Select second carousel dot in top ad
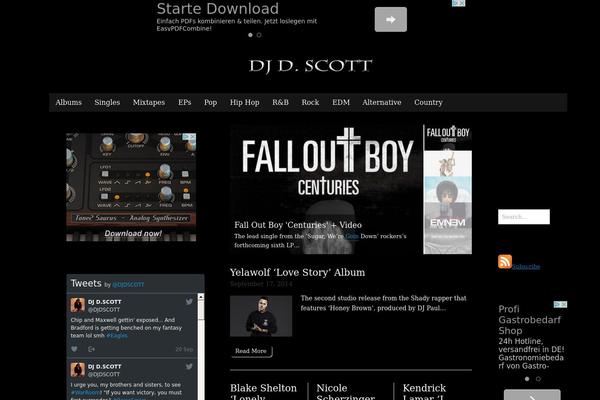This screenshot has height=400, width=600. (x=259, y=35)
